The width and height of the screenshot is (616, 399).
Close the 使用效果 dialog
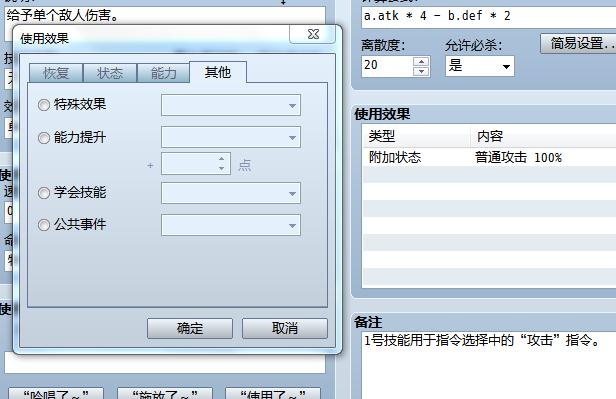pos(313,34)
